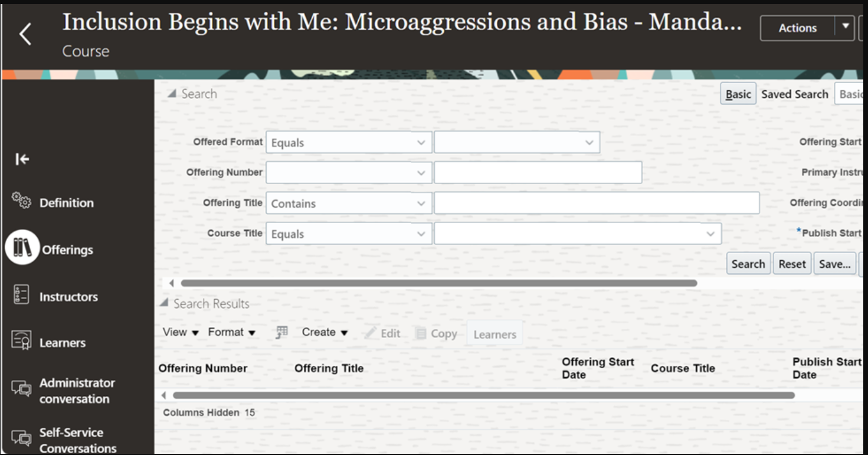Open the Definition gears icon
Viewport: 868px width, 455px height.
[x=21, y=201]
